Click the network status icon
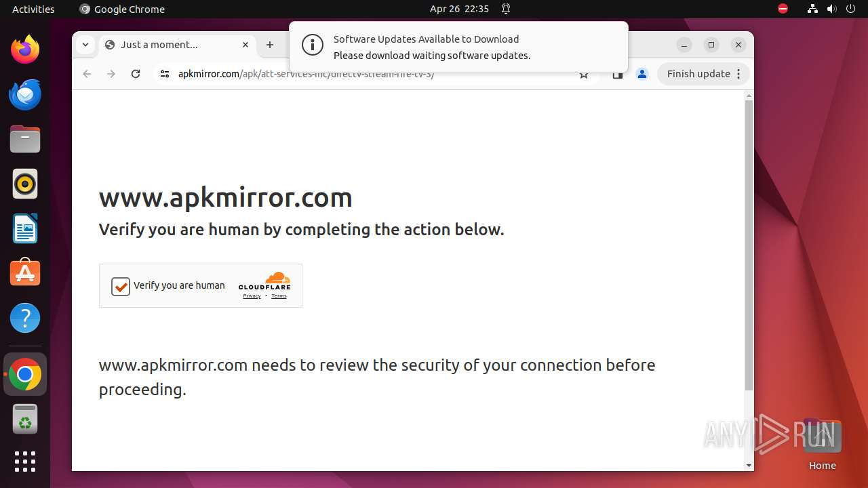This screenshot has width=868, height=488. pyautogui.click(x=812, y=9)
